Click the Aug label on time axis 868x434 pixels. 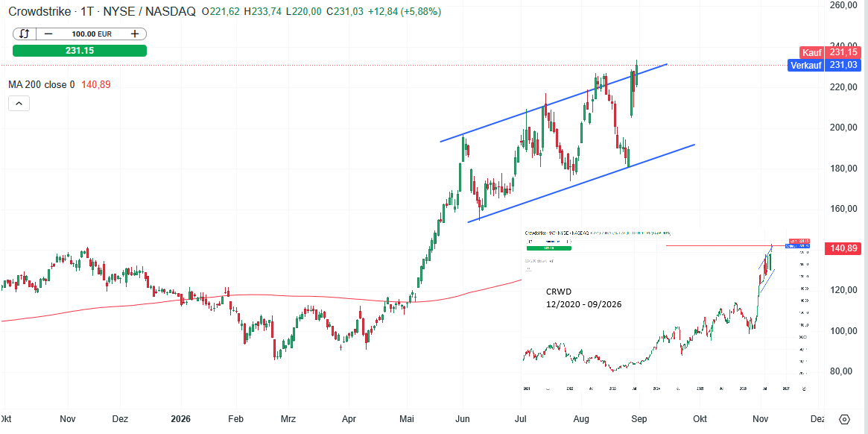[x=580, y=418]
